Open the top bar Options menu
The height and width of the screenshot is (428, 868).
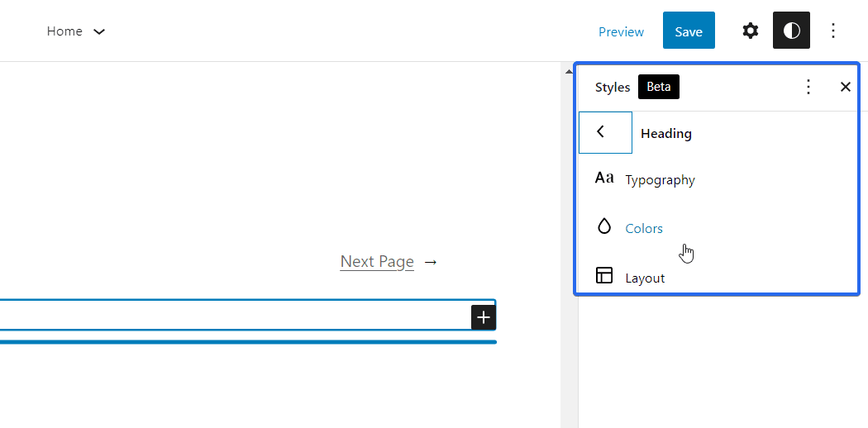click(833, 31)
